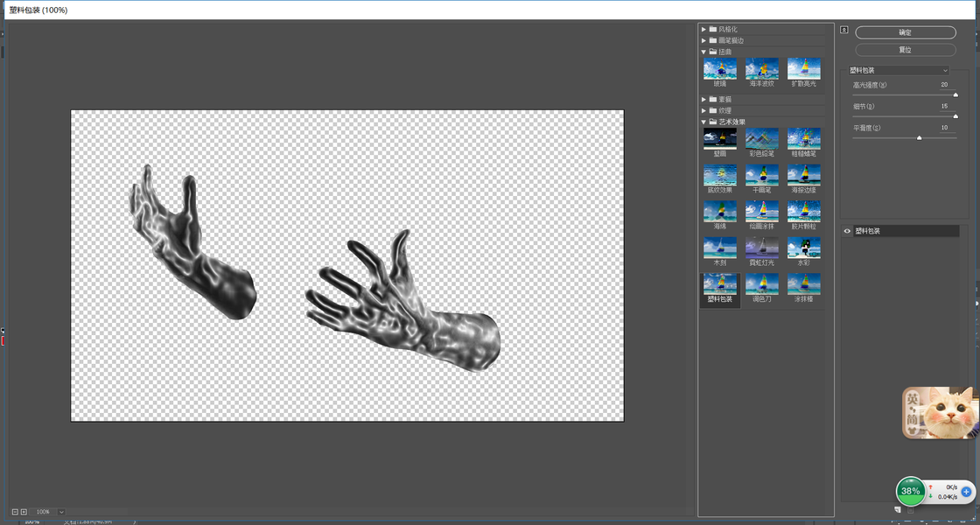Image resolution: width=980 pixels, height=525 pixels.
Task: Open the 100% zoom level dropdown
Action: pyautogui.click(x=60, y=512)
